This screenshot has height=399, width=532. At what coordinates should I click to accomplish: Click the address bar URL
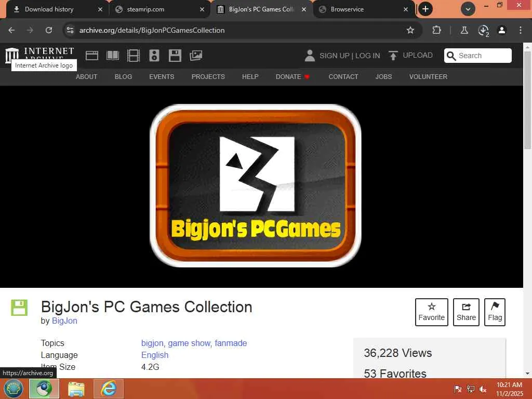coord(152,30)
